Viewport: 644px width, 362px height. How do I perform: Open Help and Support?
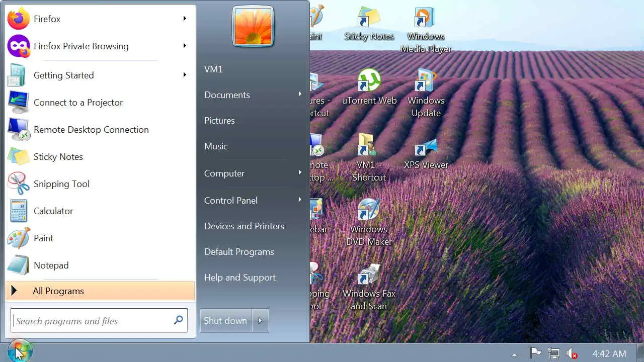coord(240,278)
